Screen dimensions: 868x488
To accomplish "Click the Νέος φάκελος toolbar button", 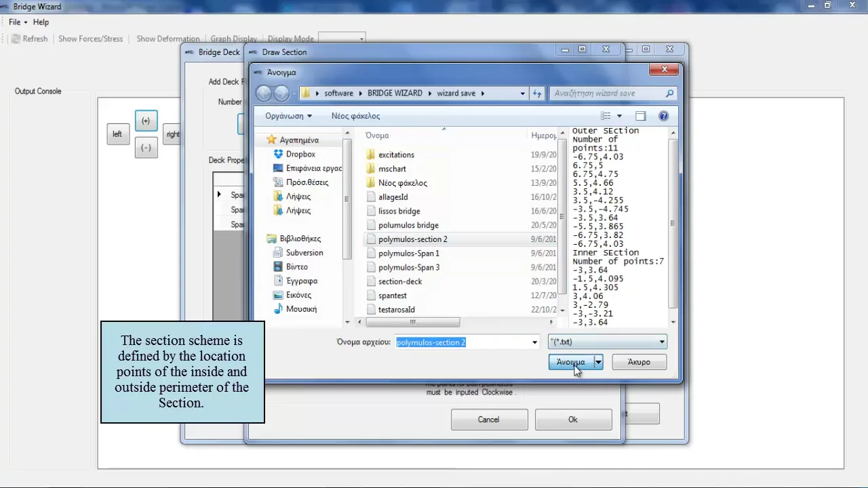I will (355, 116).
